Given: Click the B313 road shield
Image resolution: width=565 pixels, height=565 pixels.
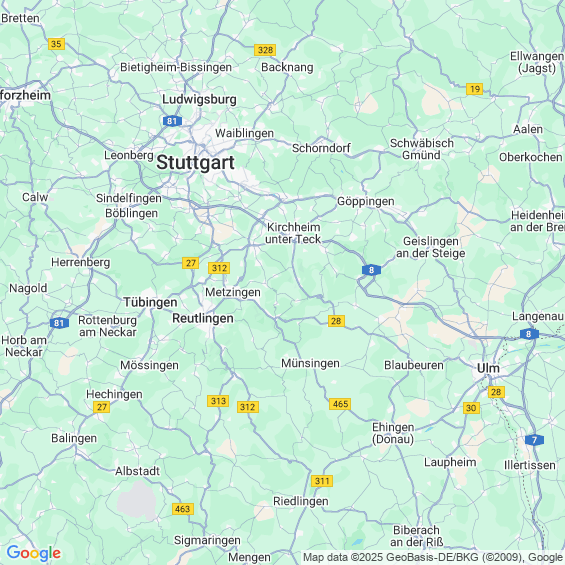Looking at the screenshot, I should [x=218, y=401].
